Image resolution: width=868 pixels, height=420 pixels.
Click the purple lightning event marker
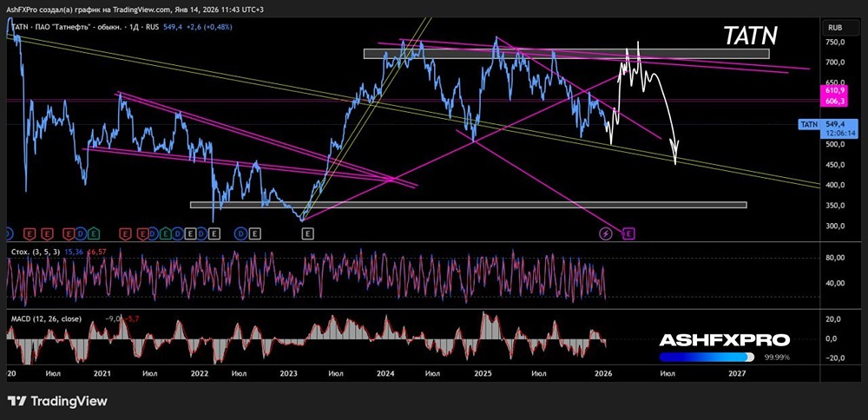tap(606, 234)
